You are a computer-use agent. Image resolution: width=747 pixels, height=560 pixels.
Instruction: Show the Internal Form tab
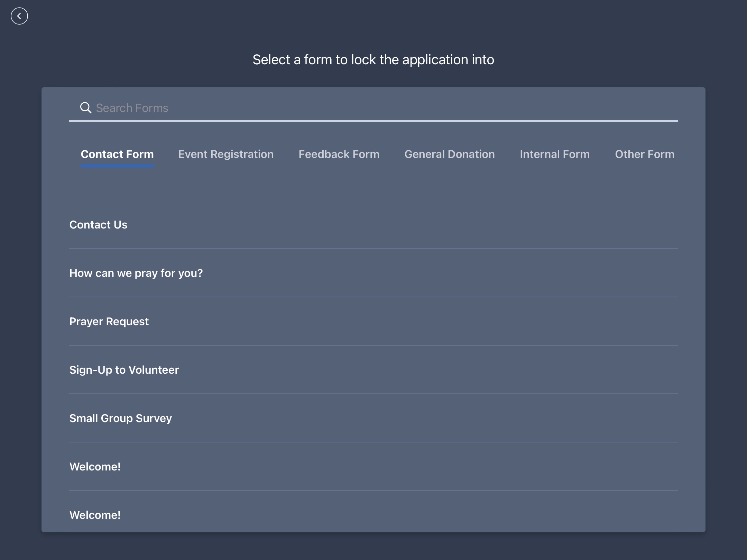click(555, 154)
